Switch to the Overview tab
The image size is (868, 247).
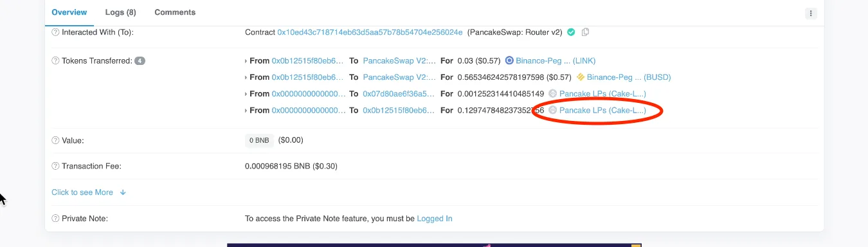coord(69,12)
